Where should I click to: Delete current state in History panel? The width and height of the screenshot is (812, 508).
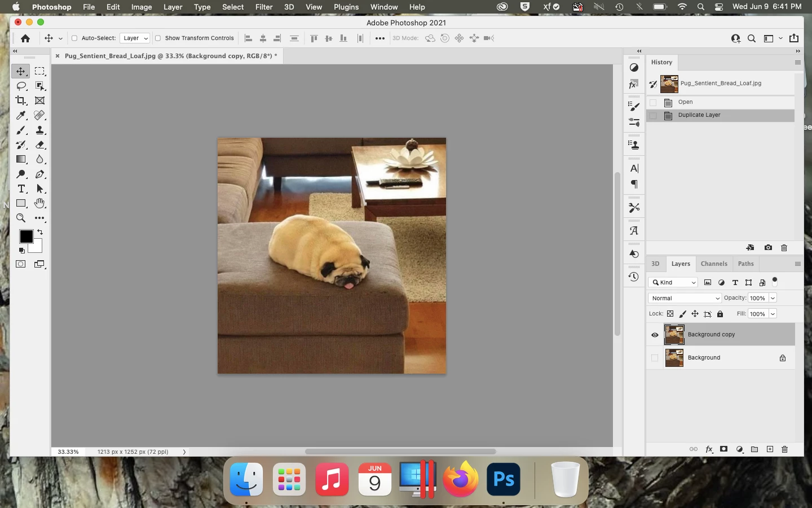click(784, 247)
